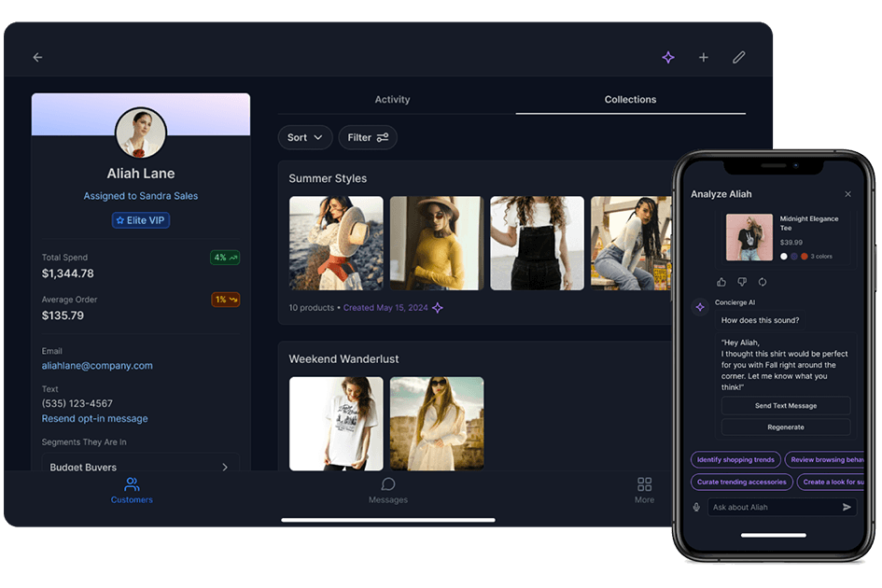This screenshot has width=882, height=588.
Task: Open the Filter options
Action: [368, 137]
